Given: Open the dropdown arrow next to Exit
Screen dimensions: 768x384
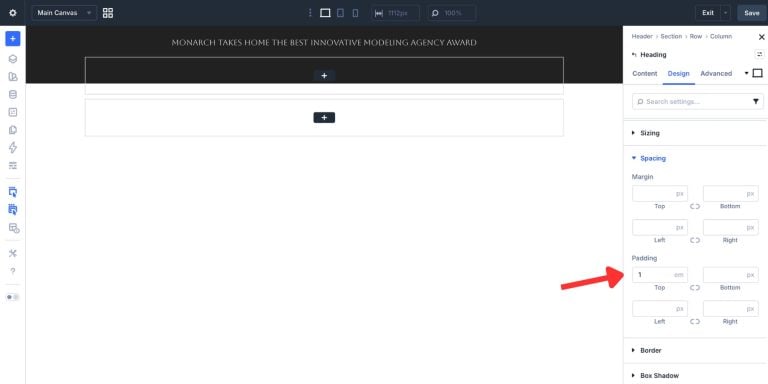Looking at the screenshot, I should (x=726, y=13).
